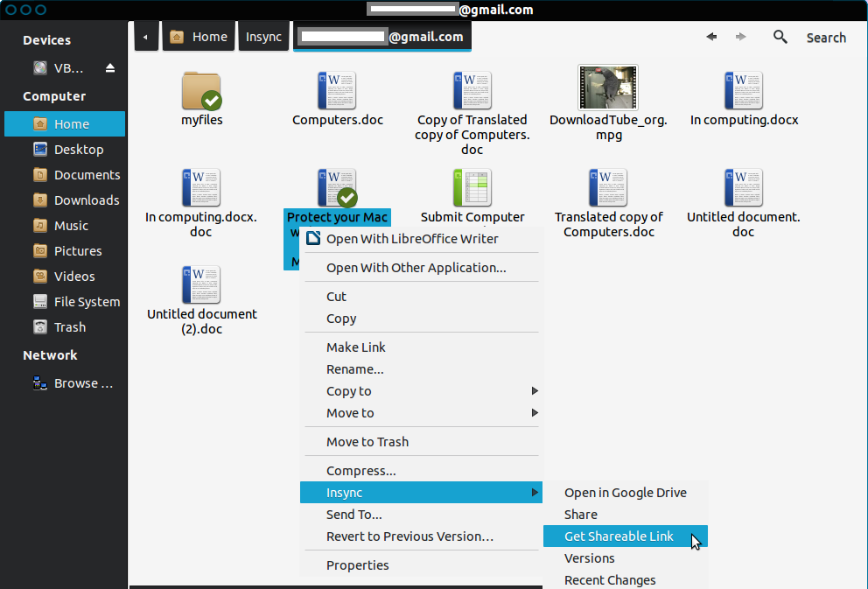Select the Untitled document.doc file icon
Image resolution: width=868 pixels, height=589 pixels.
click(x=744, y=187)
